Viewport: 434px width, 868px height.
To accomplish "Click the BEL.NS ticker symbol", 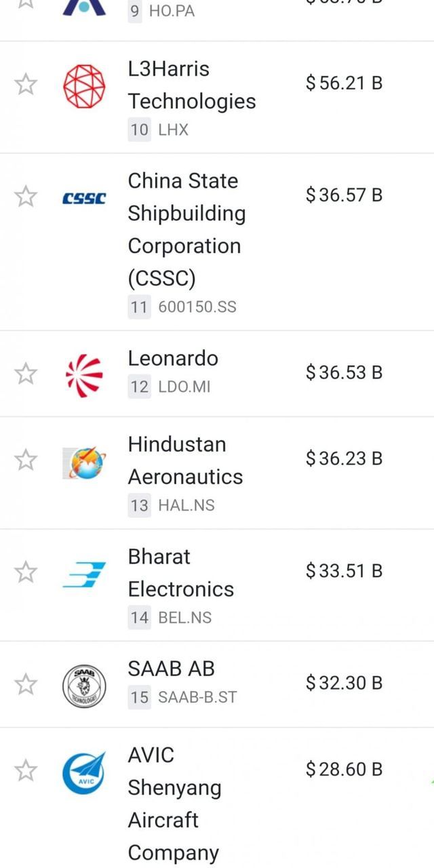I will pos(184,618).
